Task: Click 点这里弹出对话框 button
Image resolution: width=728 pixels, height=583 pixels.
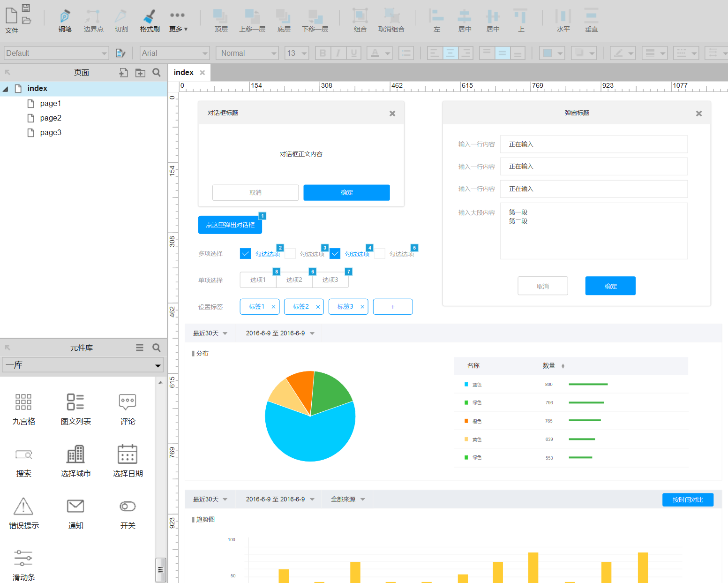Action: [x=230, y=225]
